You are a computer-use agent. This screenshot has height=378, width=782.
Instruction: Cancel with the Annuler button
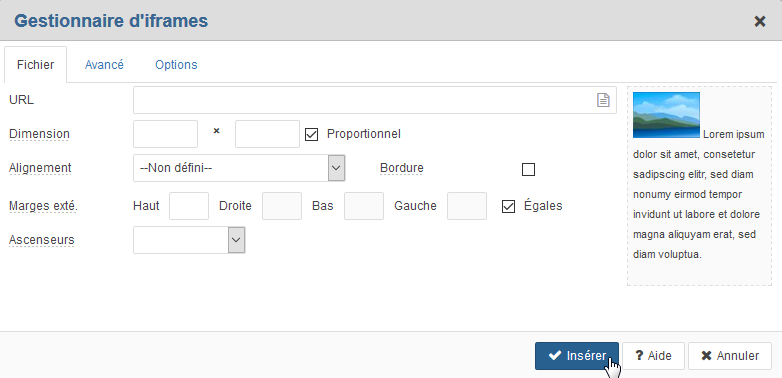coord(730,356)
